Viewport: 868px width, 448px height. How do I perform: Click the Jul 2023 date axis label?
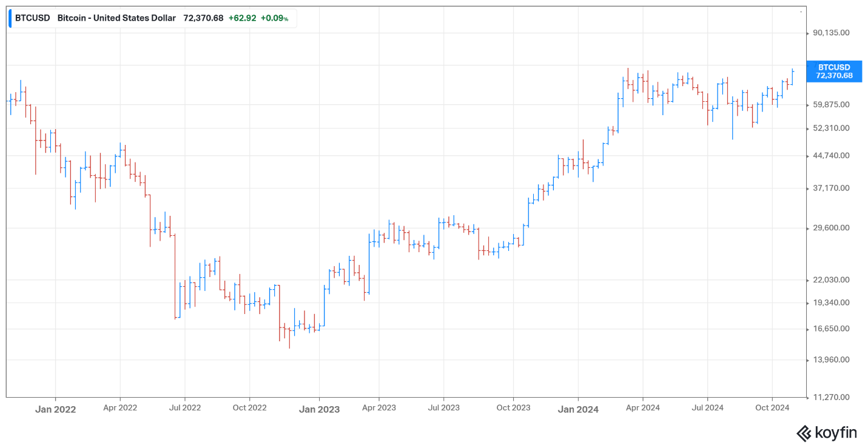[x=443, y=408]
